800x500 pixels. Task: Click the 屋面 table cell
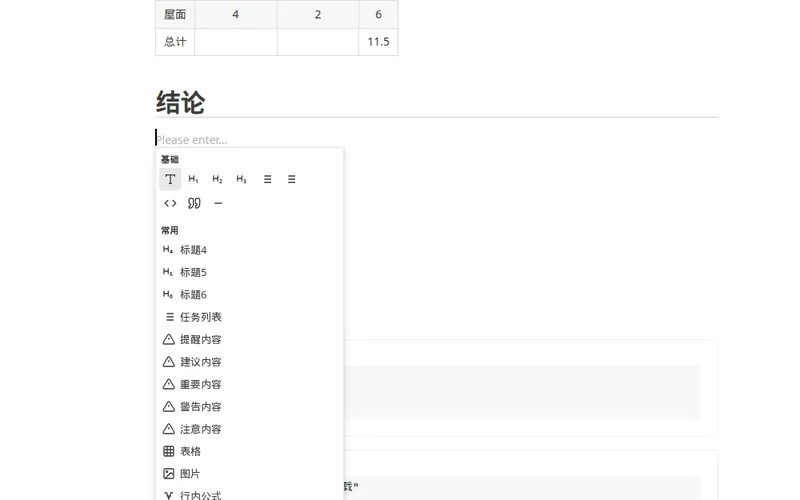pos(175,14)
